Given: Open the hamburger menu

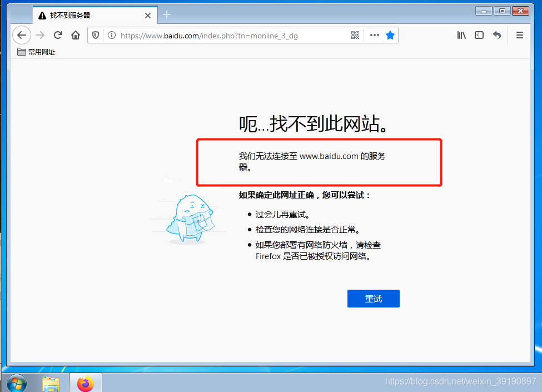Looking at the screenshot, I should (x=519, y=34).
